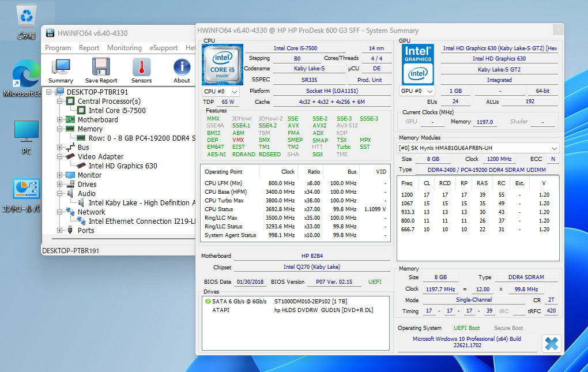
Task: Click the Intel Core i5 logo
Action: coord(222,65)
